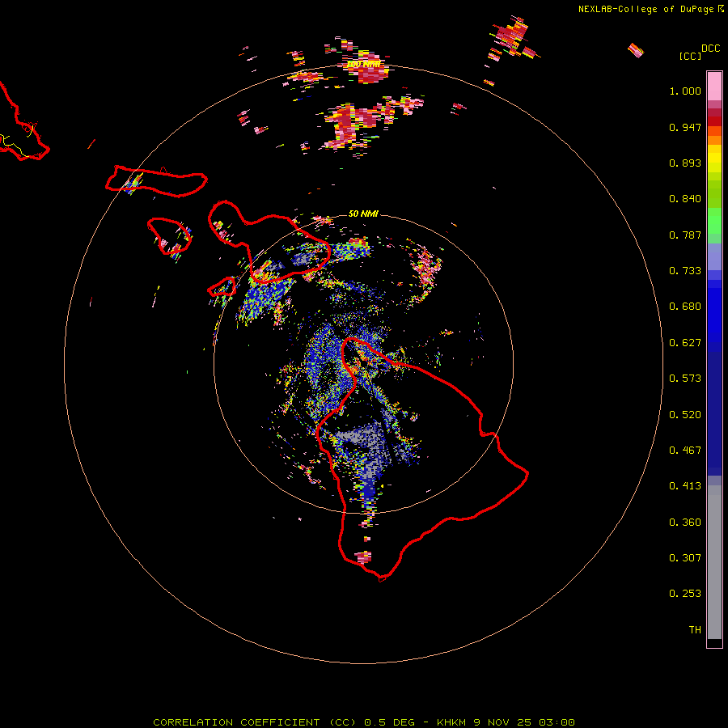Pick the red swatch in the colorbar

(714, 121)
